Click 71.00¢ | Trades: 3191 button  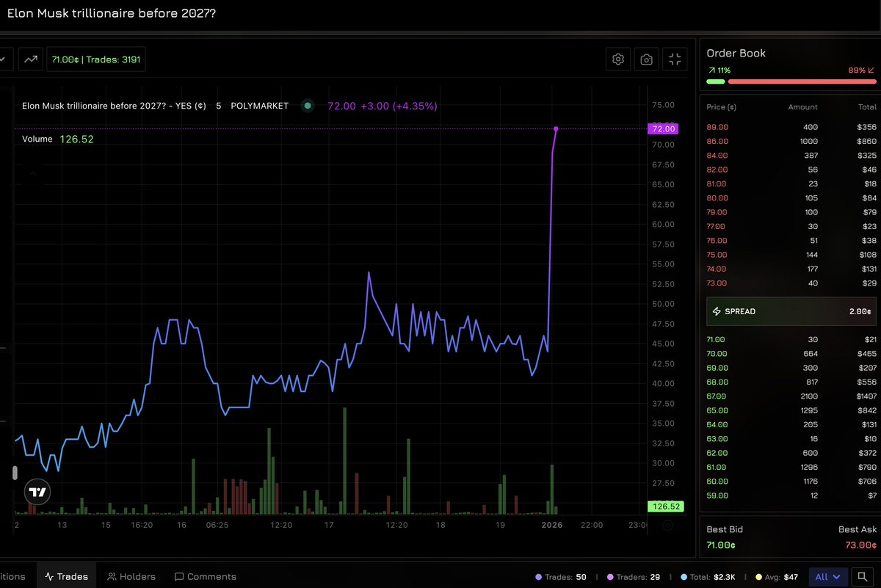click(x=96, y=59)
